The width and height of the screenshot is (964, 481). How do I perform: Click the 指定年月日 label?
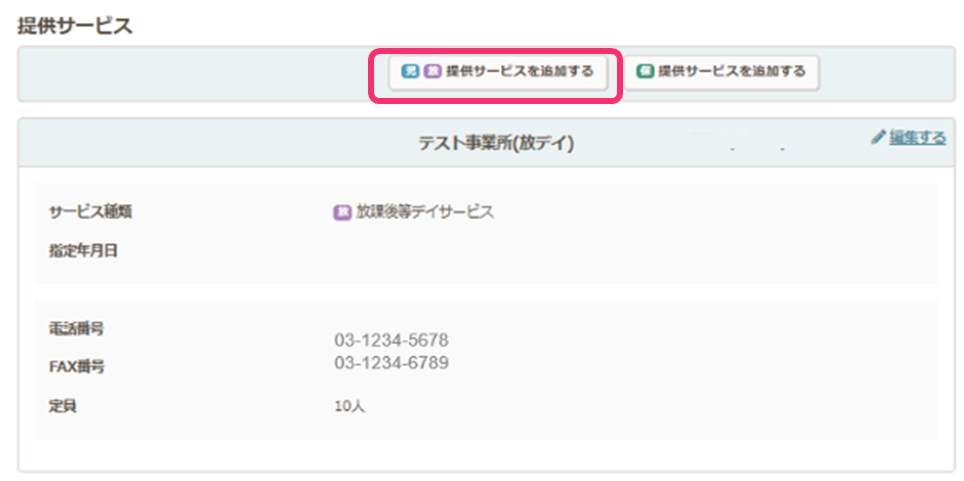coord(84,250)
